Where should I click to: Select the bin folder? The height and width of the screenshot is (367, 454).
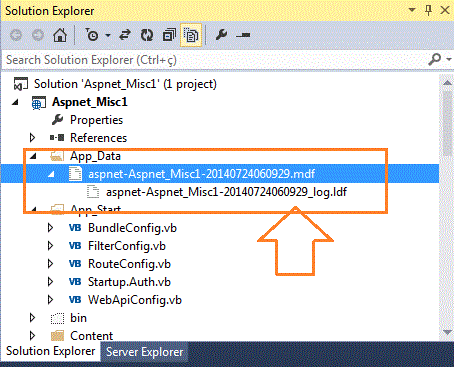(x=78, y=318)
